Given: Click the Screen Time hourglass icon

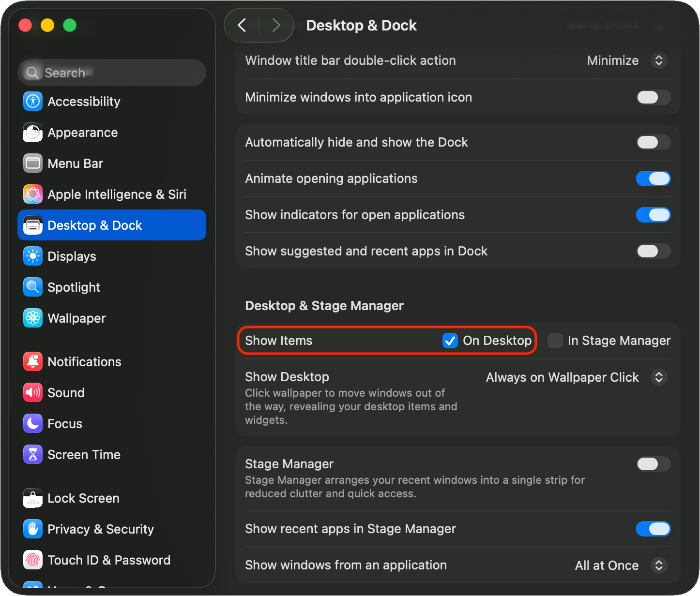Looking at the screenshot, I should coord(33,455).
